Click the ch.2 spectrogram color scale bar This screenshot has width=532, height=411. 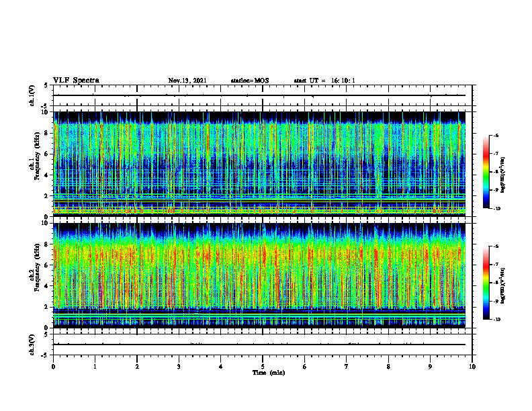(x=486, y=283)
